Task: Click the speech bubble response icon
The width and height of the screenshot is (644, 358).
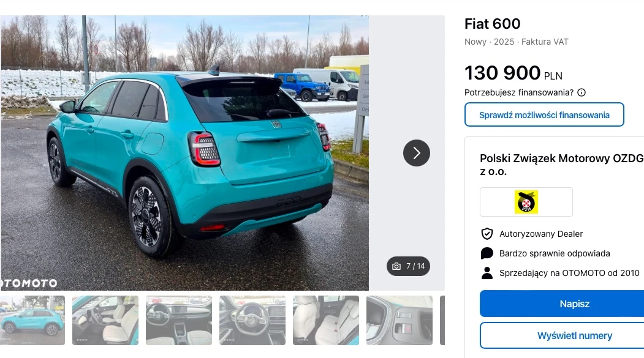Action: click(x=487, y=253)
